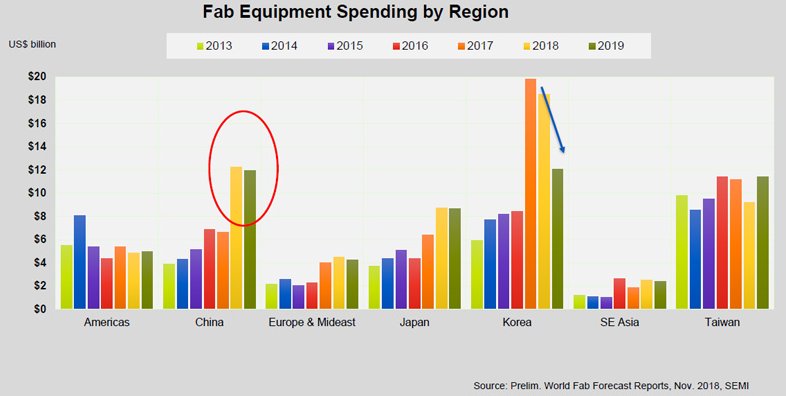786x396 pixels.
Task: Click the 2017 orange legend swatch
Action: pyautogui.click(x=462, y=46)
